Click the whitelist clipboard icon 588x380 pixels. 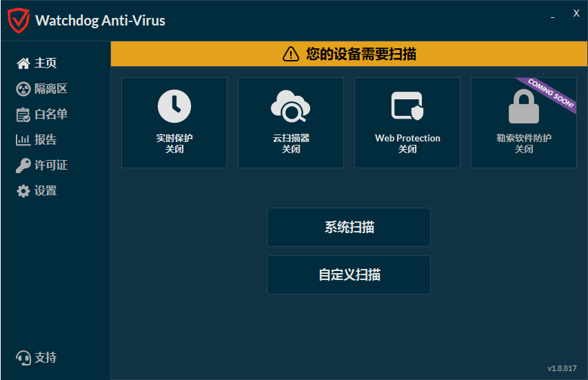(x=23, y=114)
